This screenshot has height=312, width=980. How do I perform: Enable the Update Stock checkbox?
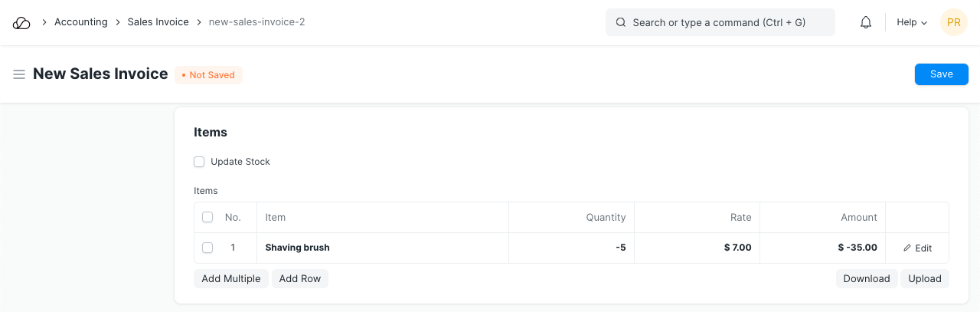click(199, 162)
